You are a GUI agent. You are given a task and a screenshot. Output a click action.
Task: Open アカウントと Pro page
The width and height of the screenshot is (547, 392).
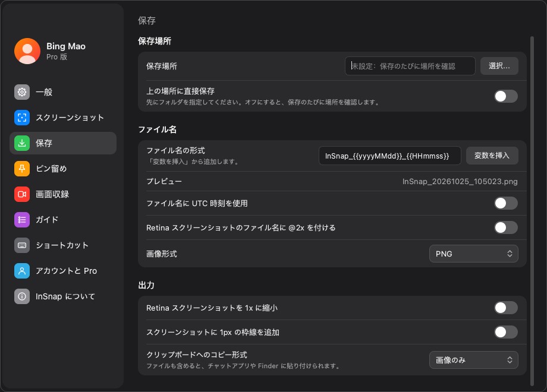[x=63, y=271]
